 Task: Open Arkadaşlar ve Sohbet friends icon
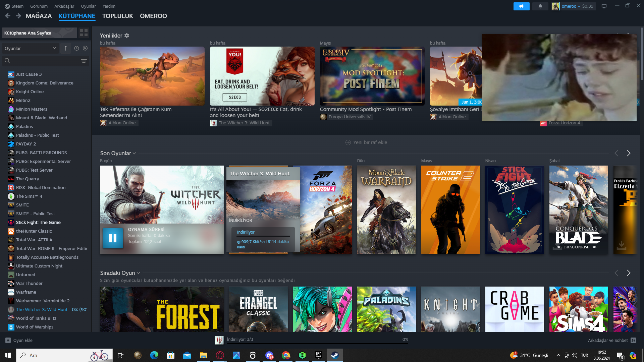pyautogui.click(x=633, y=340)
